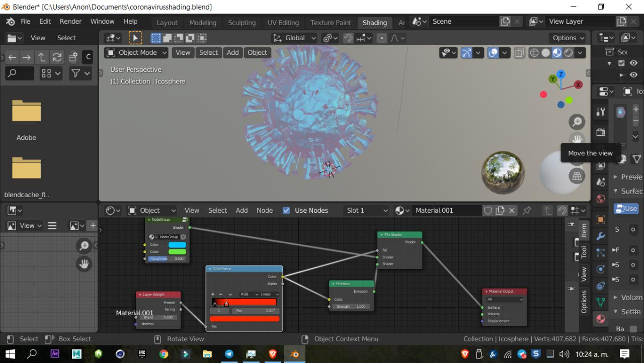Adjust the Roughness slider in NodeGroup node
This screenshot has height=363, width=644.
click(167, 259)
